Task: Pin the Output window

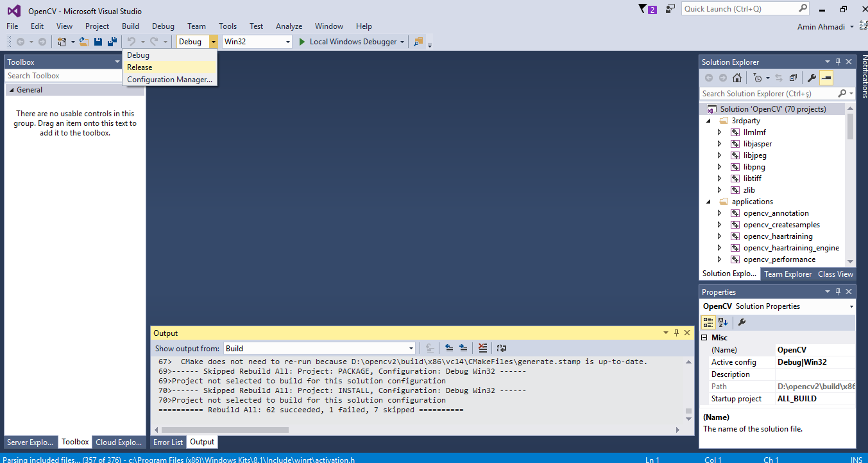Action: [676, 333]
